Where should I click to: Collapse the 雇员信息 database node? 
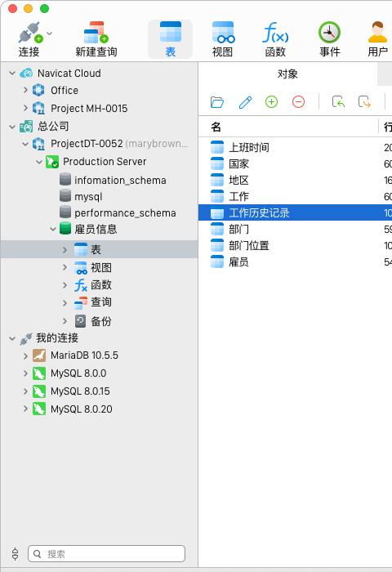[x=53, y=229]
